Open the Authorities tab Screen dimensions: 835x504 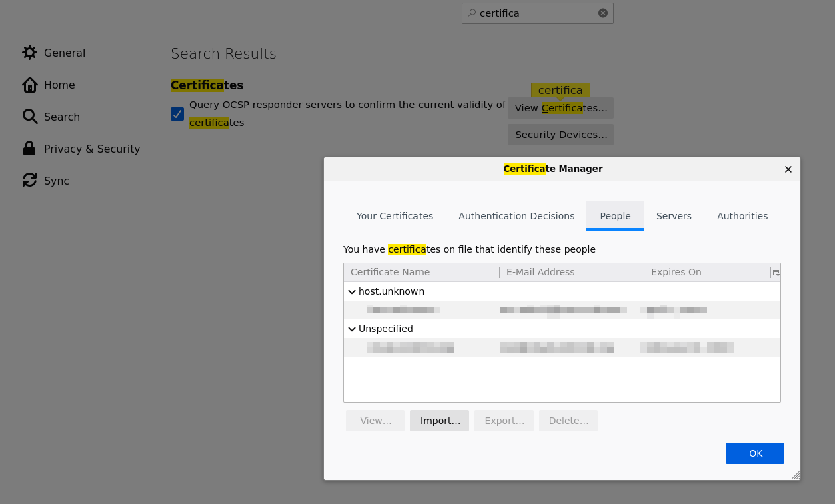click(742, 216)
